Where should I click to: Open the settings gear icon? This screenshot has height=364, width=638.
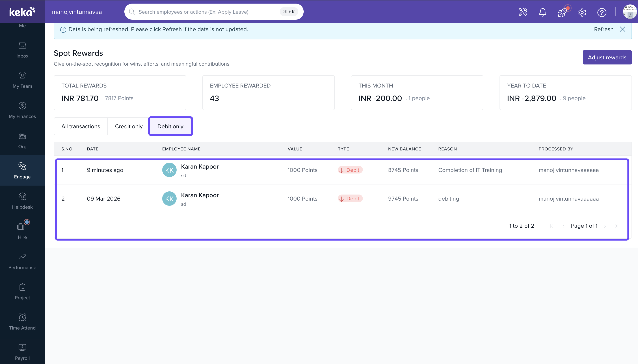click(582, 12)
